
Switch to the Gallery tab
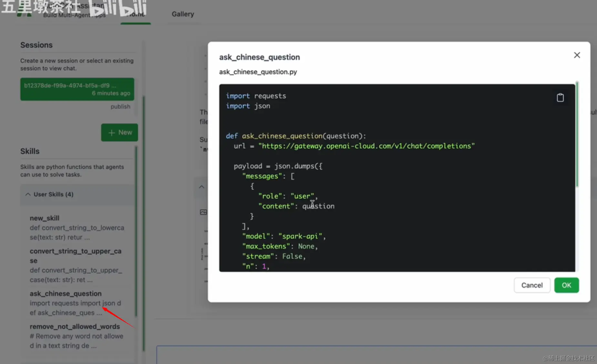pos(183,14)
